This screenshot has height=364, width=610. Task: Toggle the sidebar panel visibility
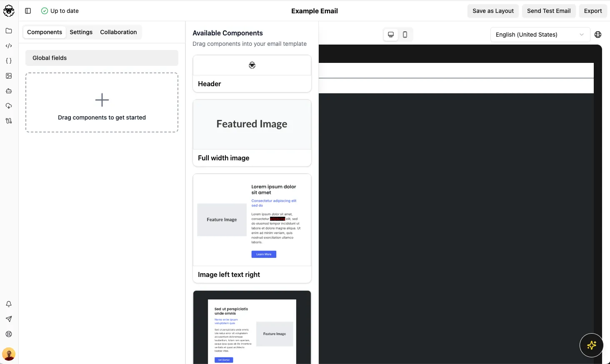point(28,11)
